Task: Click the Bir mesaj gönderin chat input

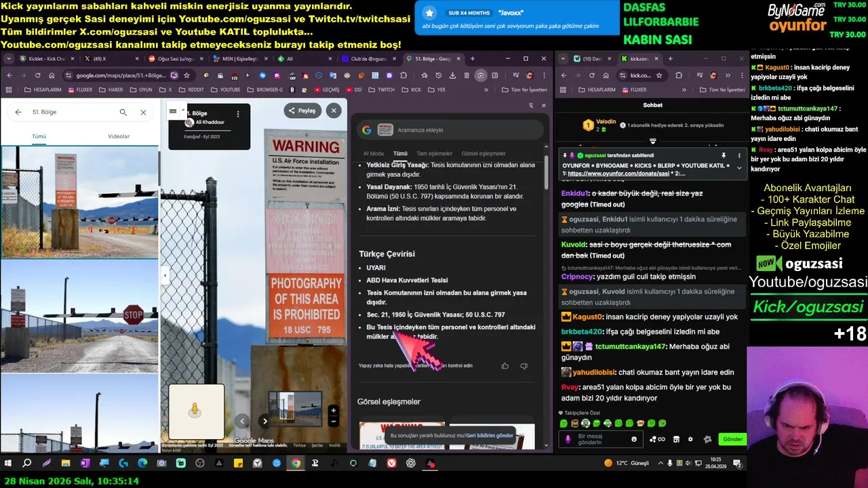Action: [600, 439]
